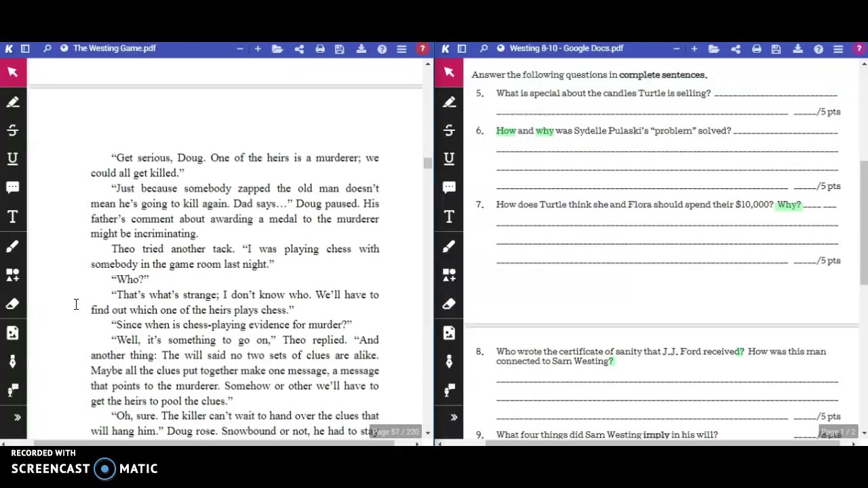The width and height of the screenshot is (868, 488).
Task: Select the Underline tool in The Westing Game pane
Action: [13, 159]
